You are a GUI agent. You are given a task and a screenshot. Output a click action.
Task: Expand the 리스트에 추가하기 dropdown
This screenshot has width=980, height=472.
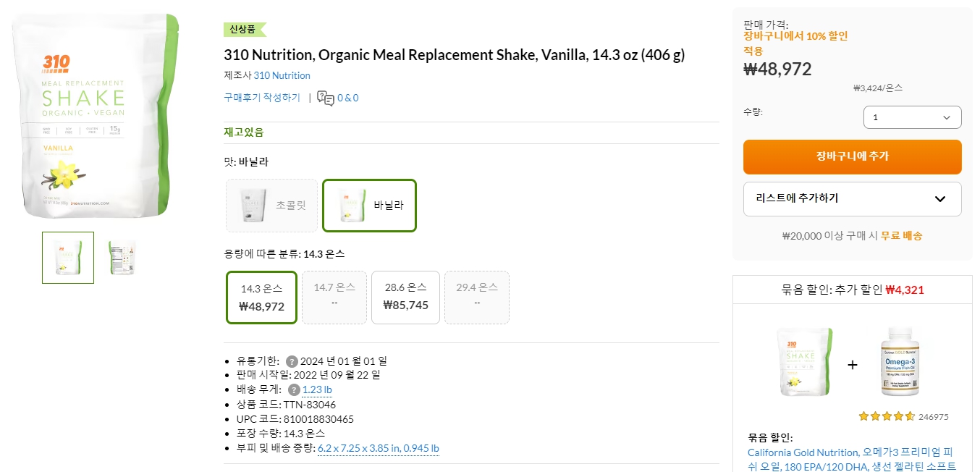[x=852, y=199]
